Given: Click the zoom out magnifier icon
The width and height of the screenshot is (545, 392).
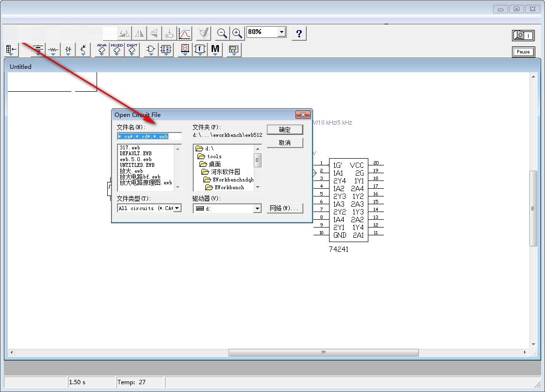Looking at the screenshot, I should [222, 33].
